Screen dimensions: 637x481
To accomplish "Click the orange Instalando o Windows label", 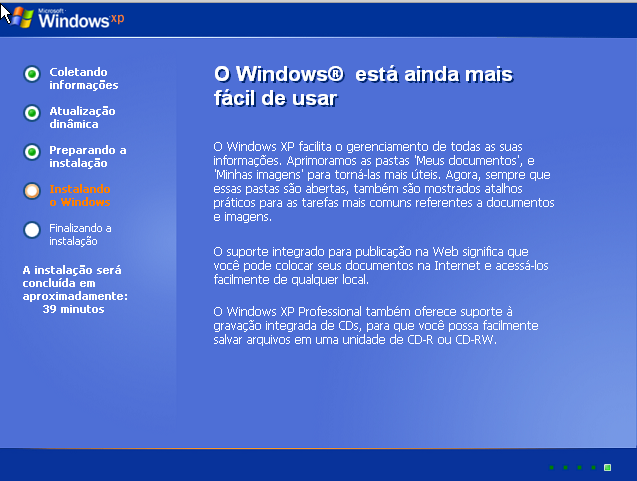I will pos(79,195).
